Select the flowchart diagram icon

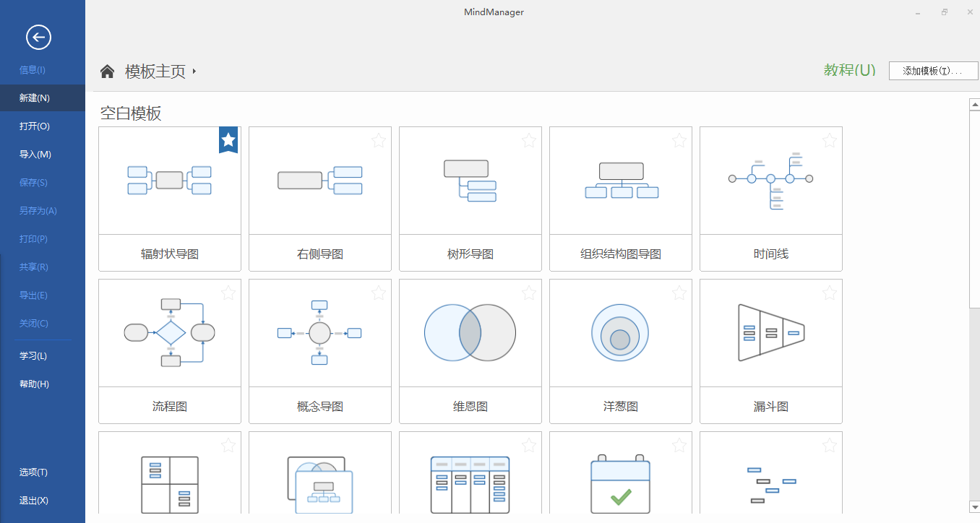pyautogui.click(x=170, y=332)
